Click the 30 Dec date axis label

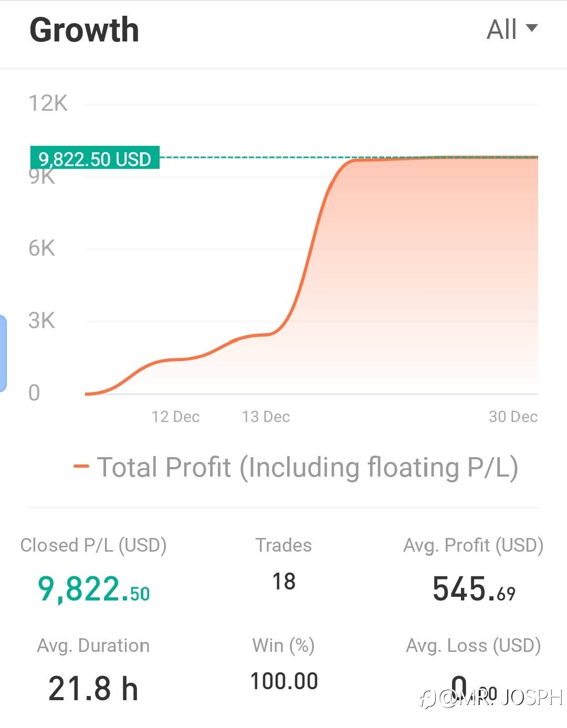[x=513, y=417]
